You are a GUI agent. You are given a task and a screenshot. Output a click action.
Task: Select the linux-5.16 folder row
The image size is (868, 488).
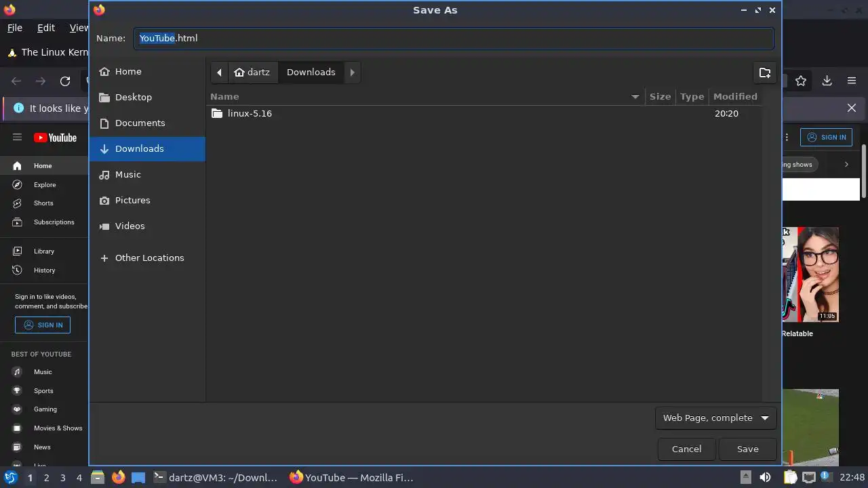click(484, 113)
